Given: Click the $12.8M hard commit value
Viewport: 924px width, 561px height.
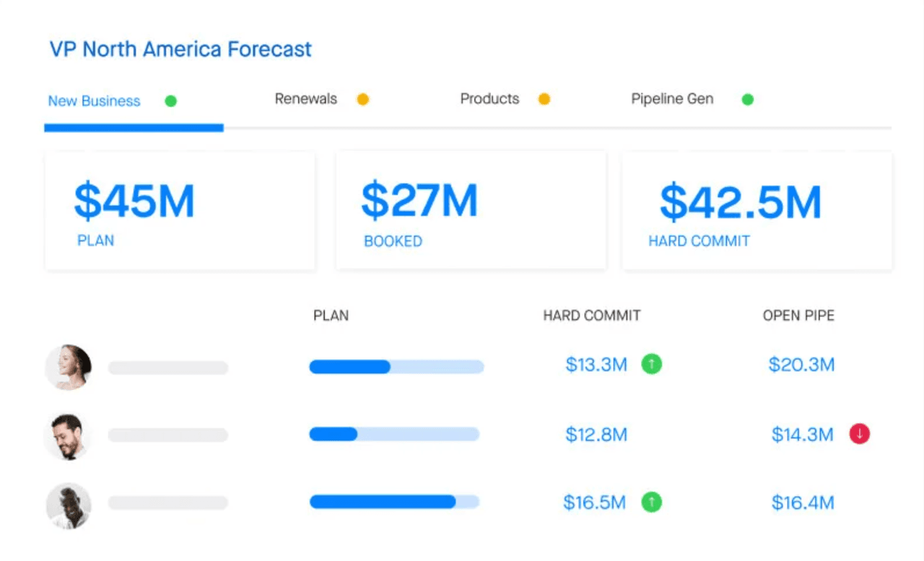Looking at the screenshot, I should tap(596, 435).
